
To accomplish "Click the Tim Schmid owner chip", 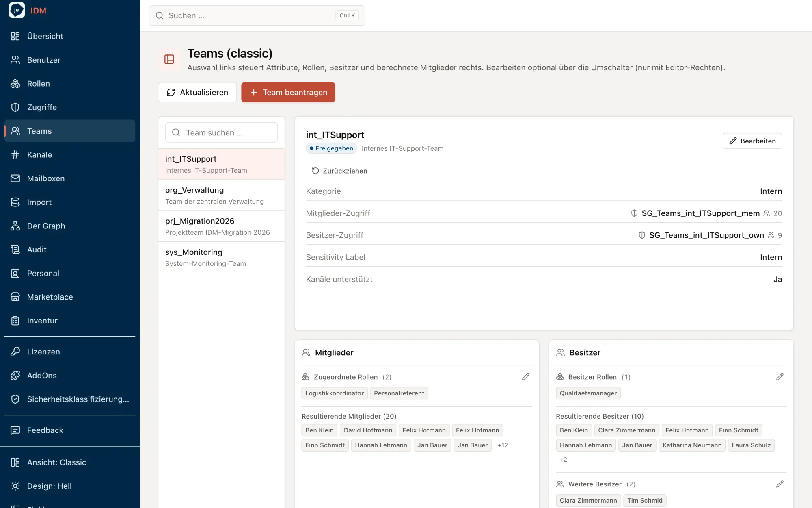I will (x=645, y=500).
